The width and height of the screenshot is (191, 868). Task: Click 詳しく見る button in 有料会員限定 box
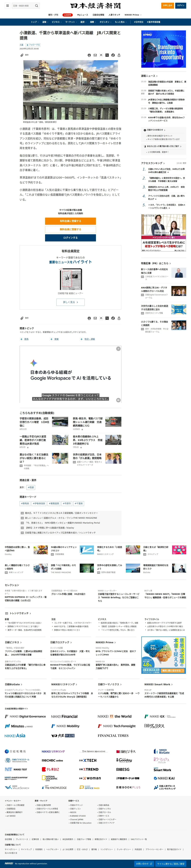[x=70, y=302]
